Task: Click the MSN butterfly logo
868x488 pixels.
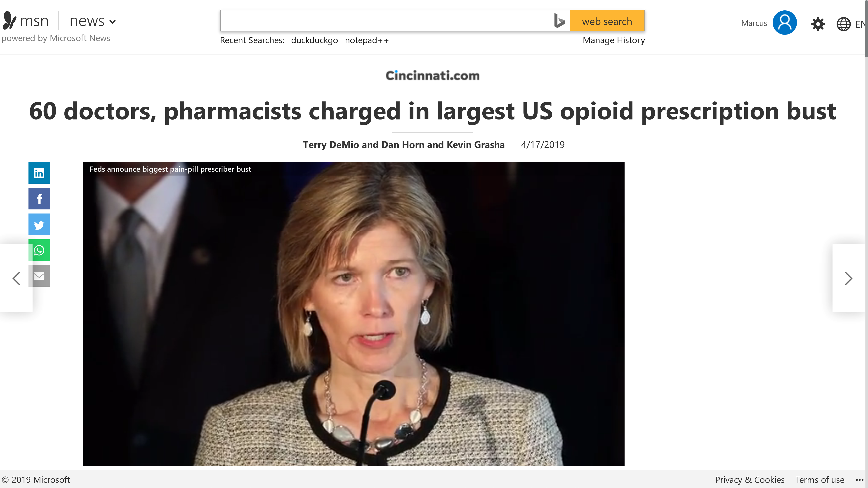Action: [x=9, y=21]
